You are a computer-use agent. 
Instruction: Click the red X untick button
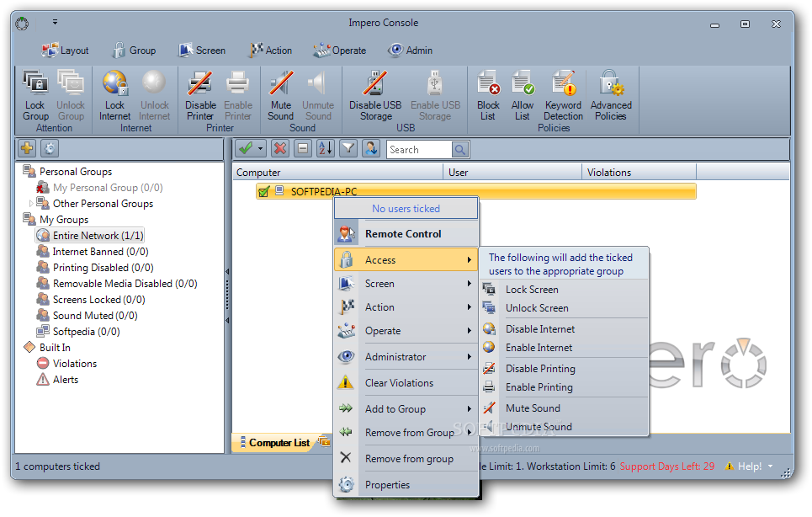click(x=280, y=149)
